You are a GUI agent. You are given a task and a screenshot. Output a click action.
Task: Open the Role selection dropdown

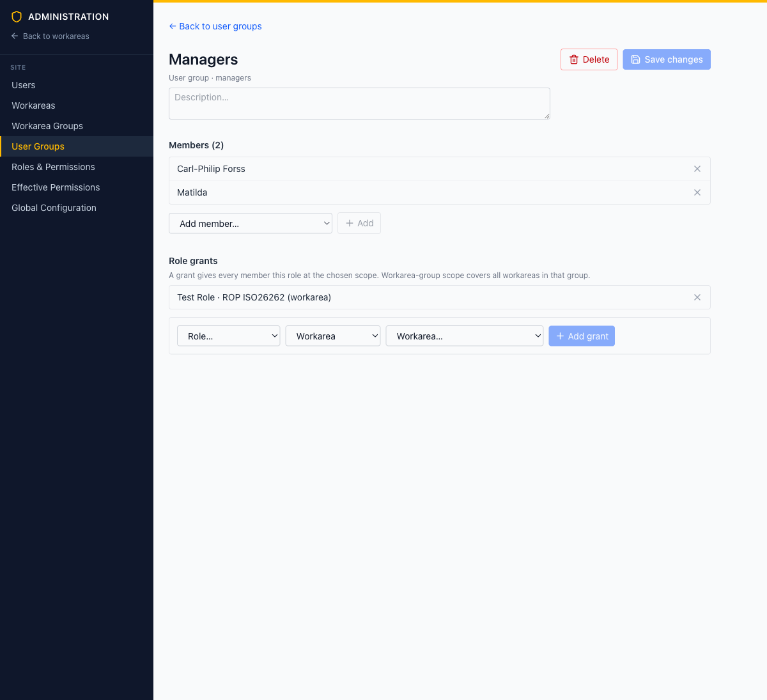point(229,336)
